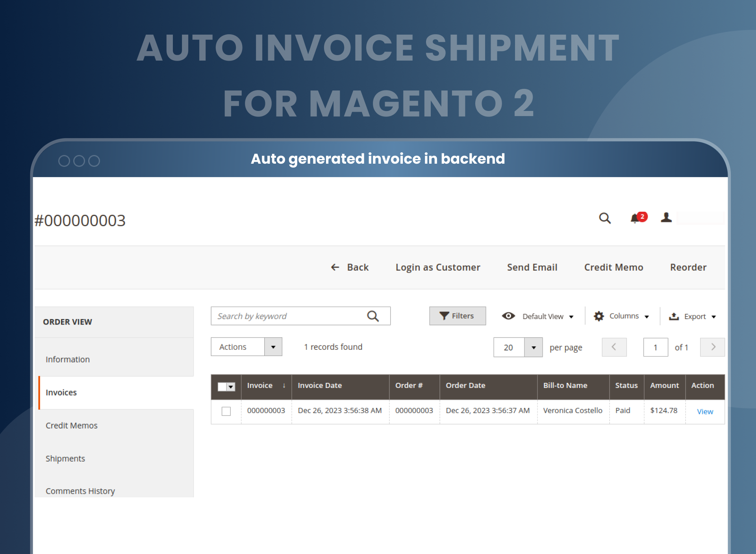Click the Back button
Image resolution: width=756 pixels, height=554 pixels.
point(350,267)
